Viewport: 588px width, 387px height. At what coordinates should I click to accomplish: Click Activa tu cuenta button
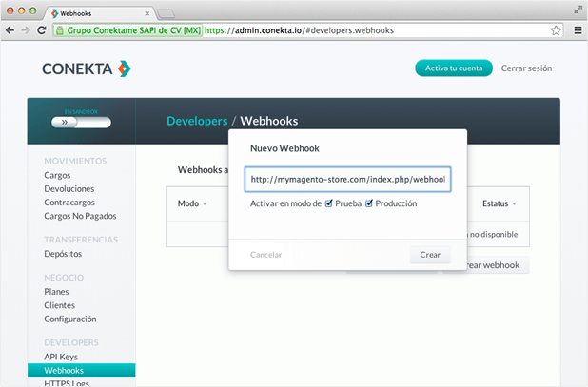pyautogui.click(x=454, y=68)
